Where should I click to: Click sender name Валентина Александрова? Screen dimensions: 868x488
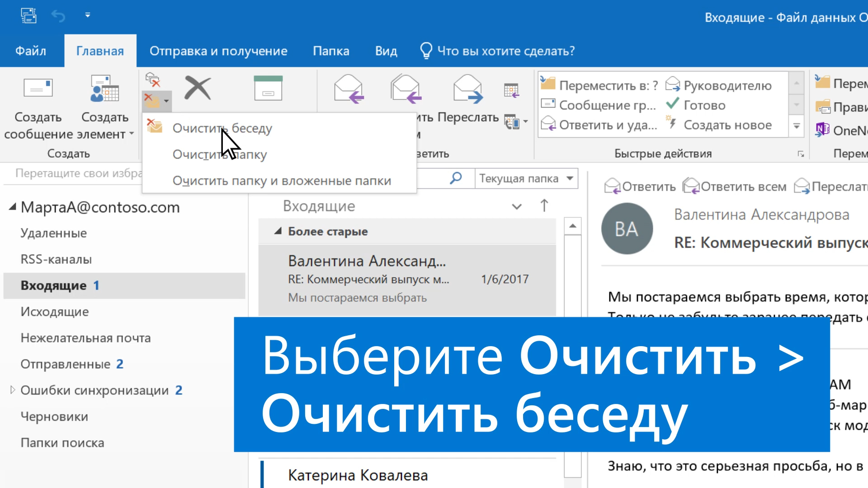762,215
